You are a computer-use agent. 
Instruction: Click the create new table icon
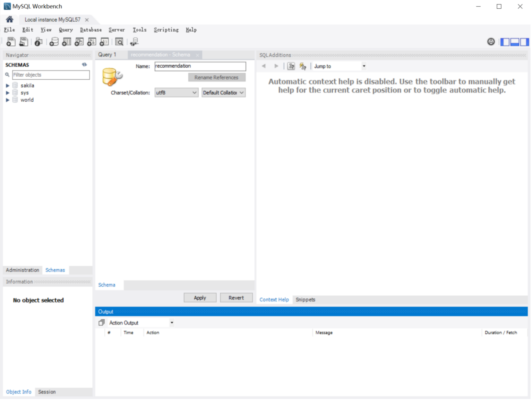(66, 42)
